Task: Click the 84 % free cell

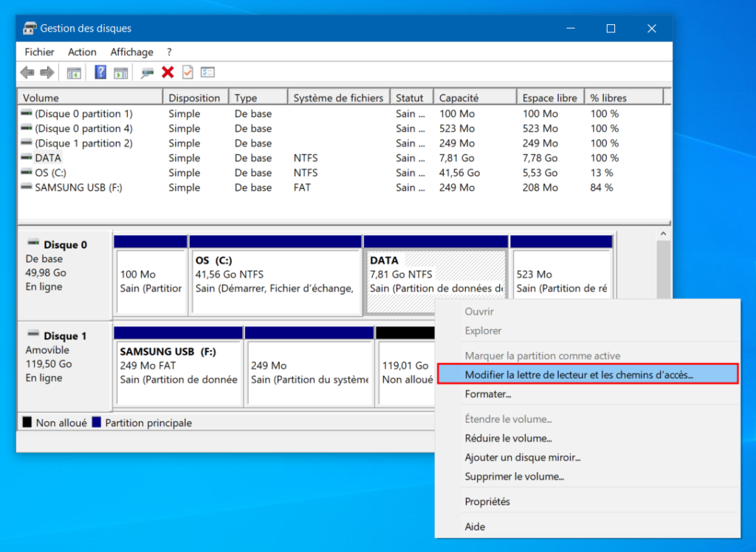Action: 602,187
